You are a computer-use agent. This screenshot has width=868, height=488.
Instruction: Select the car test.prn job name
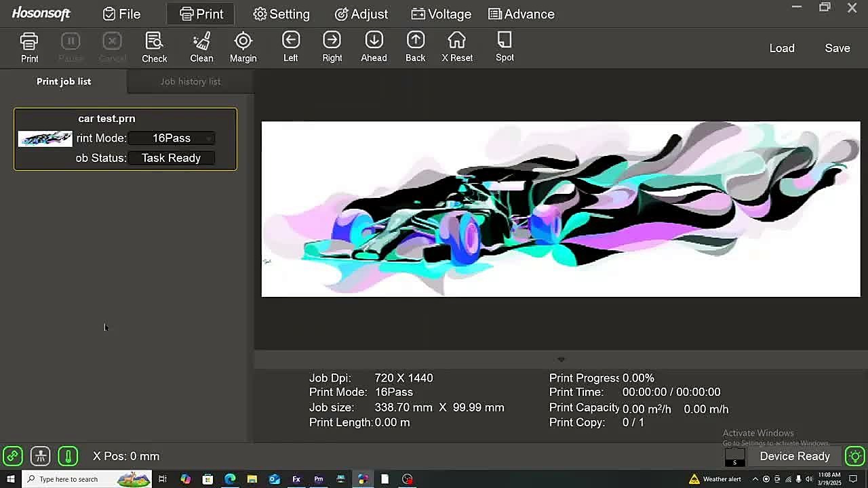tap(106, 119)
